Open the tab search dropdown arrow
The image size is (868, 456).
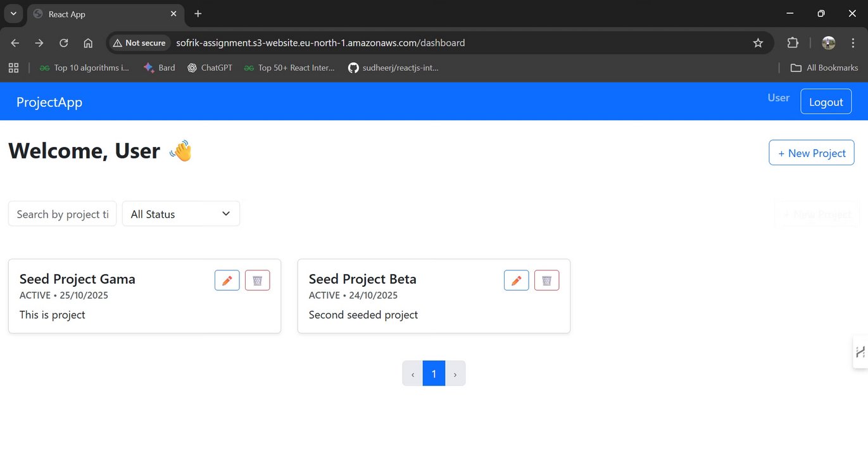click(13, 14)
